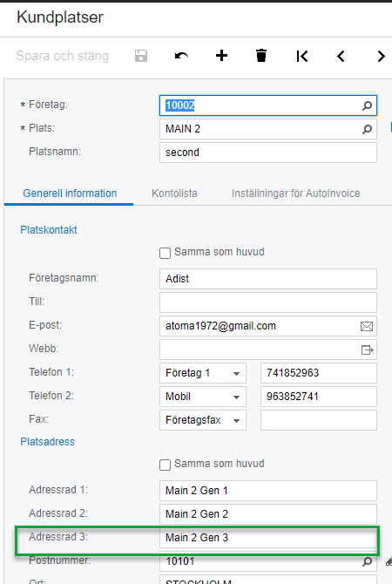Click the Spara och stäng button
392x584 pixels.
coord(63,56)
